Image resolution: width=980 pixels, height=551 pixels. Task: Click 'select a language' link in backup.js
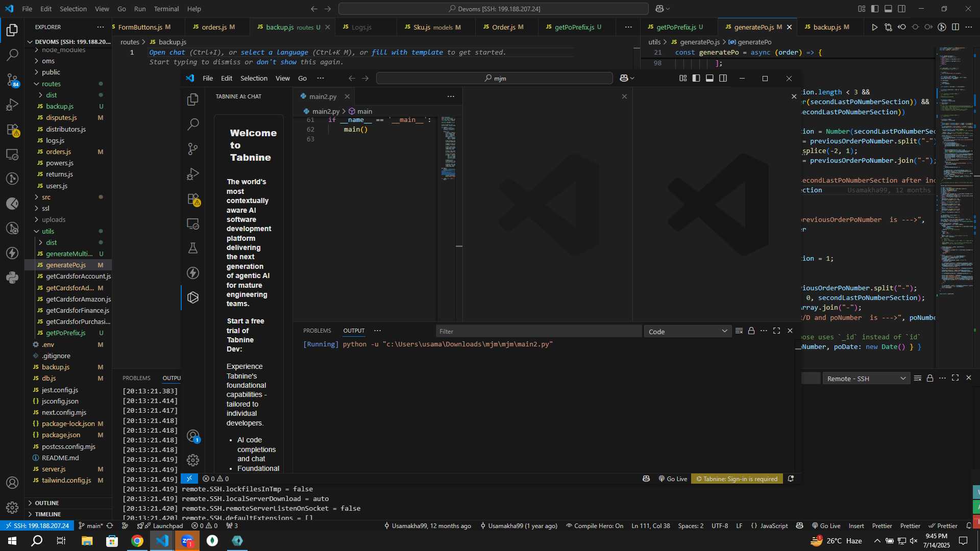[274, 53]
